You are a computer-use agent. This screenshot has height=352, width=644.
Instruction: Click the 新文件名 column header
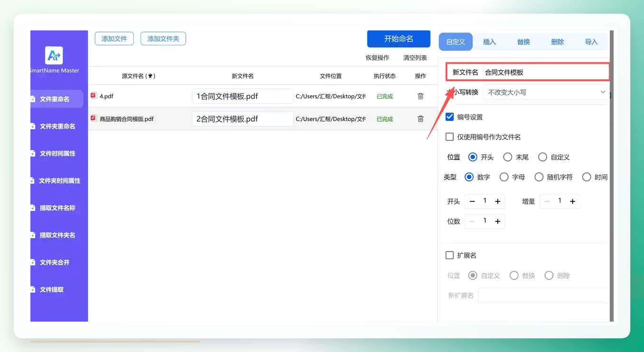(x=243, y=76)
